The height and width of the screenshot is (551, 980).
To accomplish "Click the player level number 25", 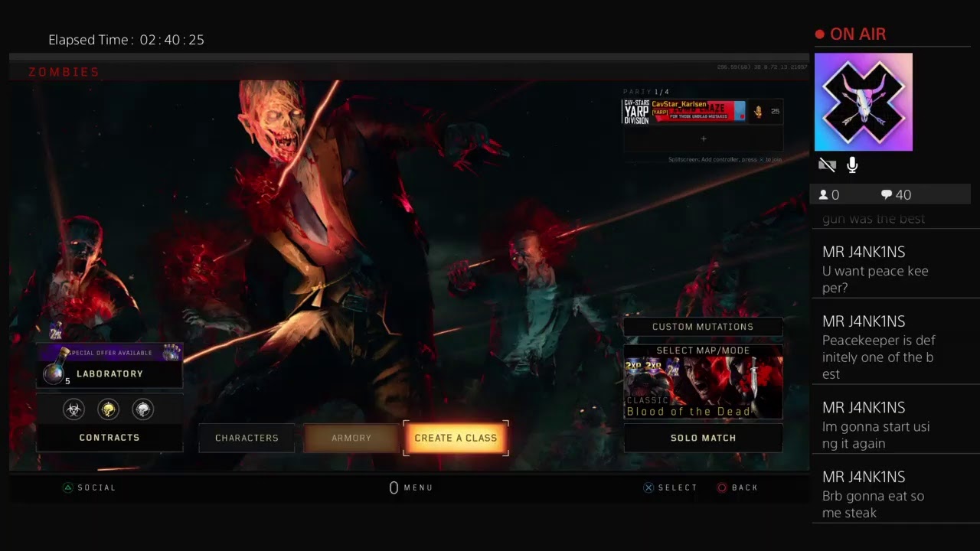I will [x=775, y=112].
